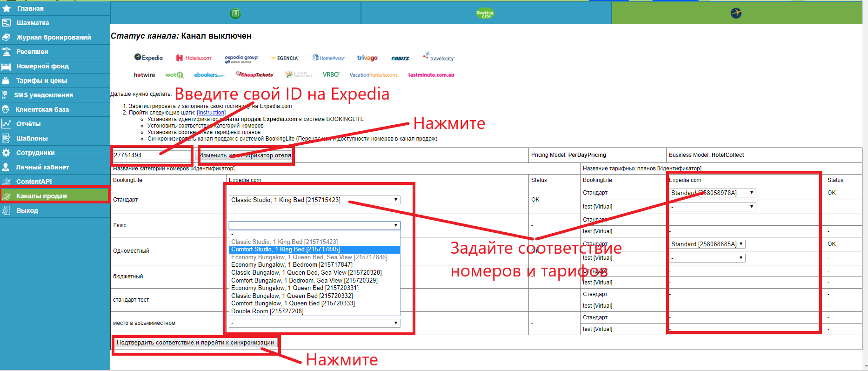Image resolution: width=868 pixels, height=371 pixels.
Task: Click the Журнал бронирований sidebar icon
Action: coord(7,37)
